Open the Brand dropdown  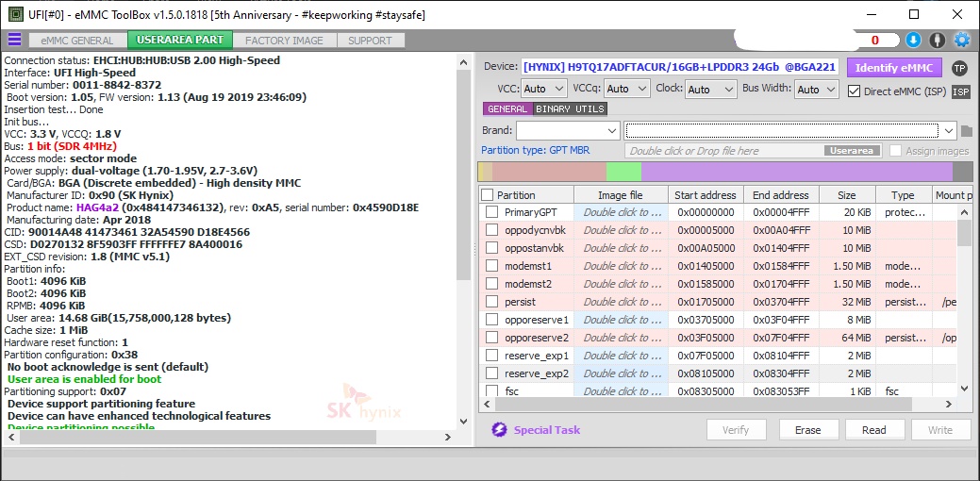click(x=568, y=130)
